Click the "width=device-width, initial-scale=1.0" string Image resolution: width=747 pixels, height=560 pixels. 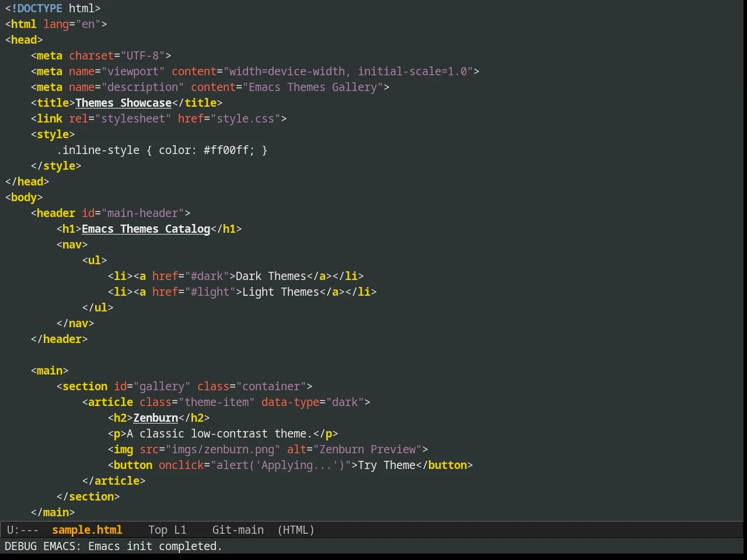pos(348,71)
